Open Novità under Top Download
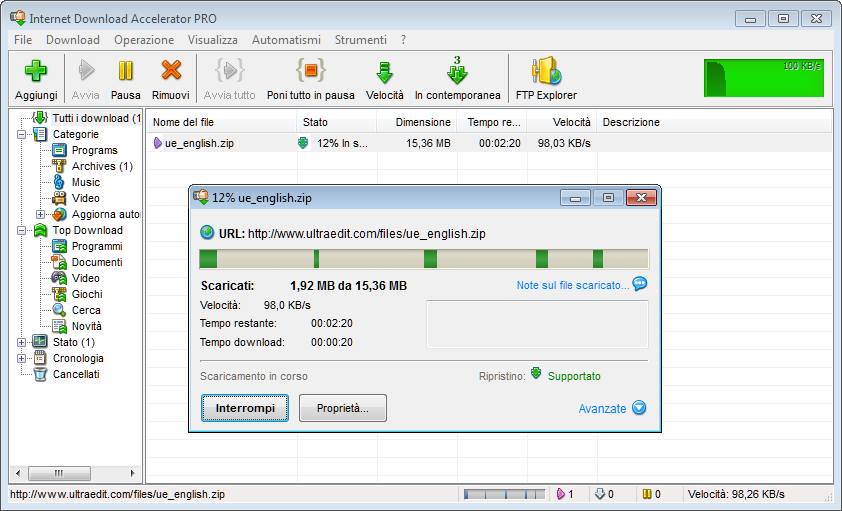 pos(86,326)
